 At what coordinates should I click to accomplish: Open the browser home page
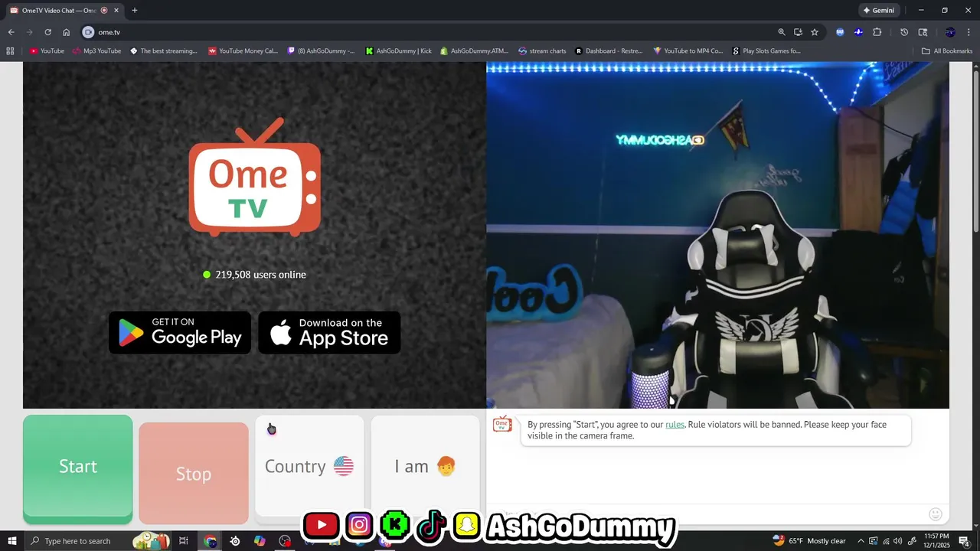tap(67, 32)
